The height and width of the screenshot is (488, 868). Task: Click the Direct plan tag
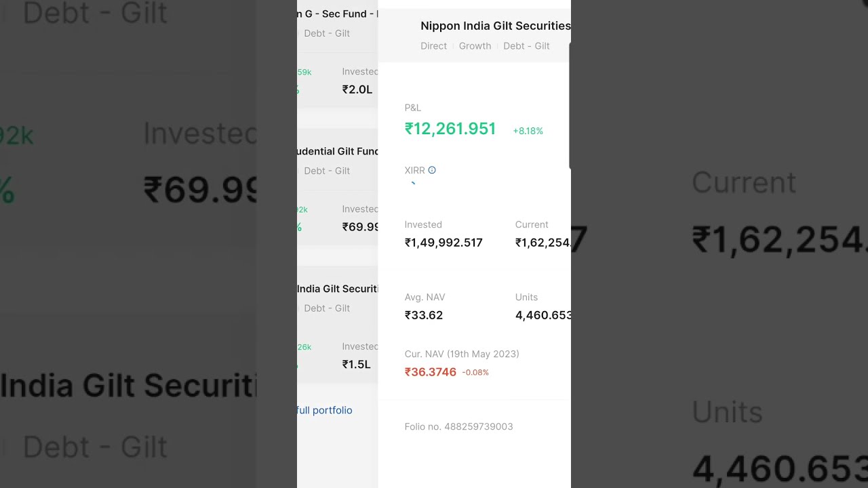433,46
